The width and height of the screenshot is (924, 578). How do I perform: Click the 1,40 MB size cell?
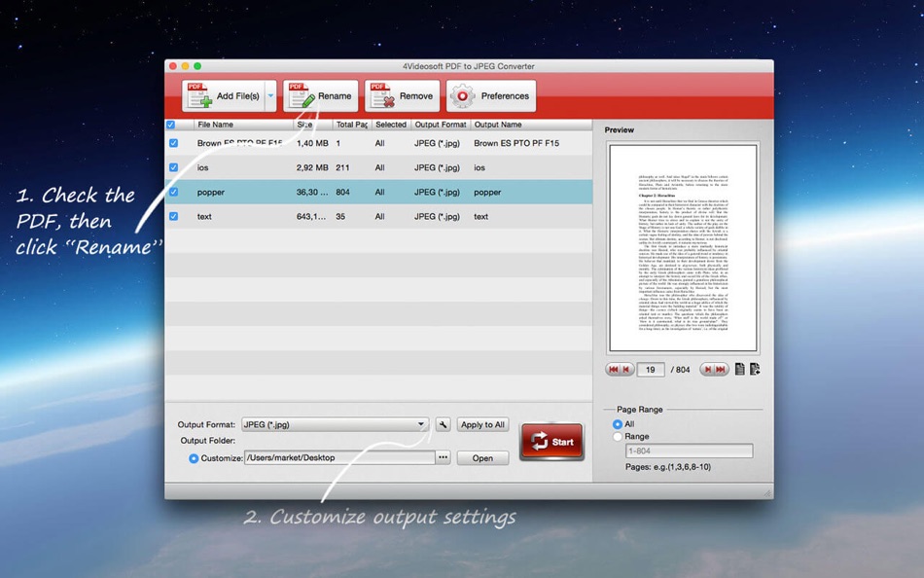click(x=312, y=143)
